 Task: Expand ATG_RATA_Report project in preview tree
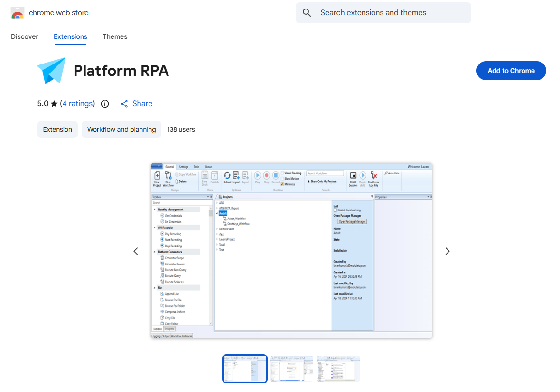(x=217, y=208)
